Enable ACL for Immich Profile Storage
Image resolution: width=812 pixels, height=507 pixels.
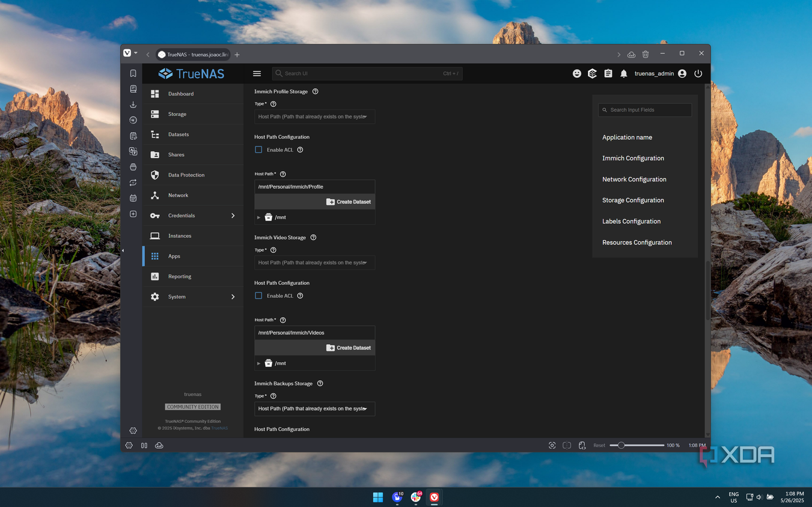click(x=258, y=150)
